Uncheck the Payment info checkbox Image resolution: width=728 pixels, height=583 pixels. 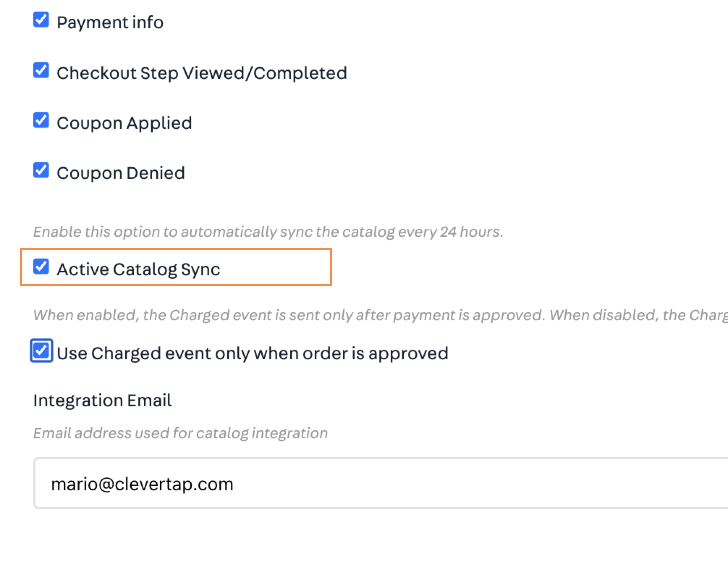[x=41, y=20]
